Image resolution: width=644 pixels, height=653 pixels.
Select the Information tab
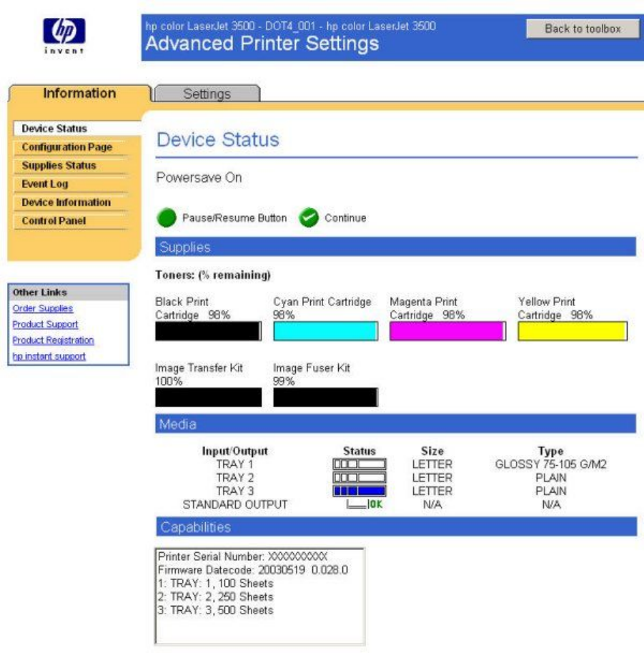pos(79,94)
